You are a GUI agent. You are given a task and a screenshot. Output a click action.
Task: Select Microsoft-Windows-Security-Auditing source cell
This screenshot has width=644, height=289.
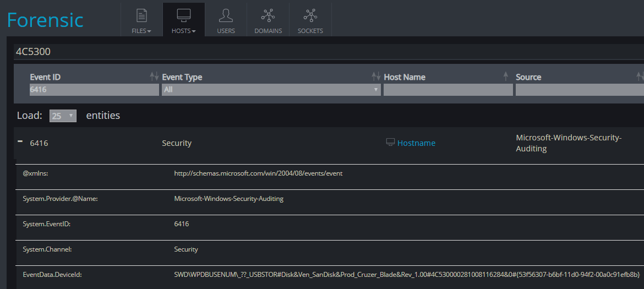click(569, 143)
